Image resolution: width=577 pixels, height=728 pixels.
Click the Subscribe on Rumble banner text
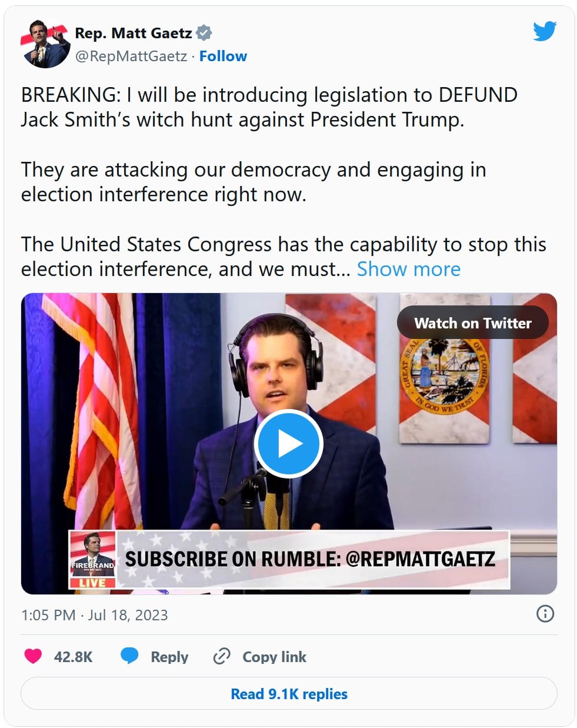(x=310, y=559)
